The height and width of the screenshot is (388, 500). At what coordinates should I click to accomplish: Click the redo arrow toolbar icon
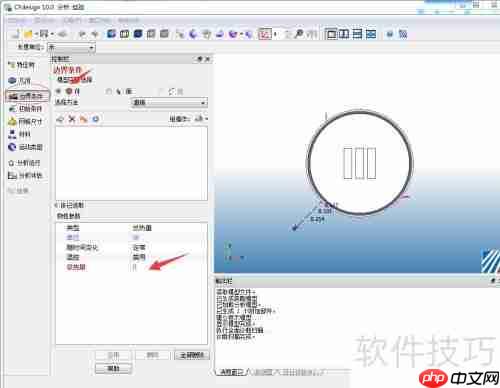click(x=95, y=34)
